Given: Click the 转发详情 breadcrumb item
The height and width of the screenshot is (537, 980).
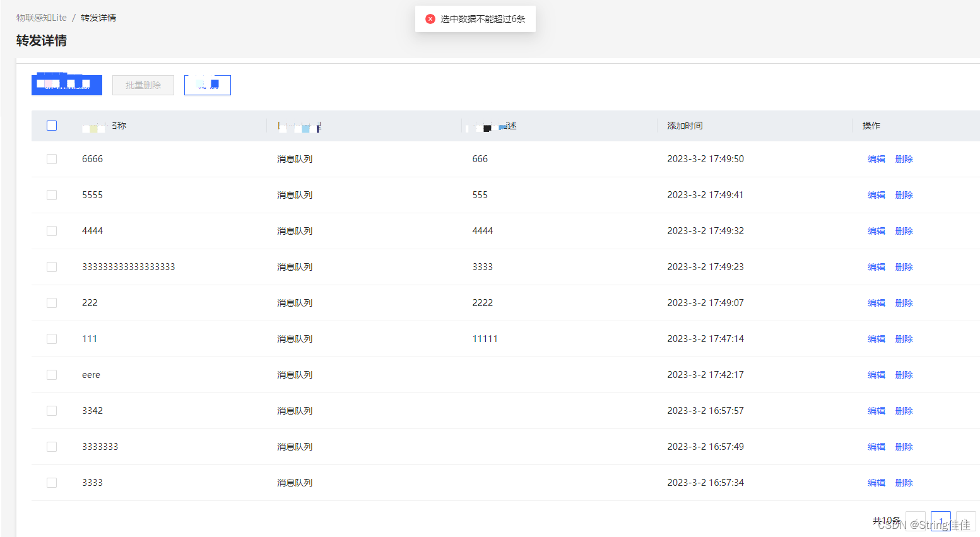Looking at the screenshot, I should [x=98, y=18].
